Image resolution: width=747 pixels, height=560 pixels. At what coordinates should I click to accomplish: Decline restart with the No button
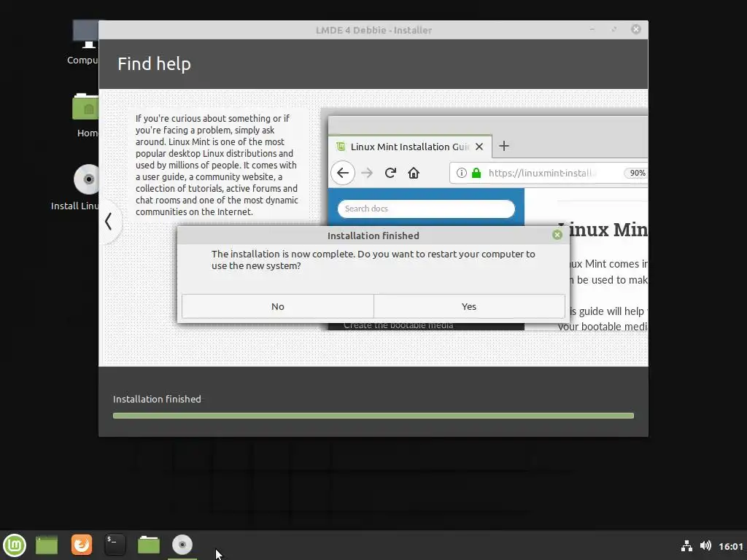pos(278,306)
